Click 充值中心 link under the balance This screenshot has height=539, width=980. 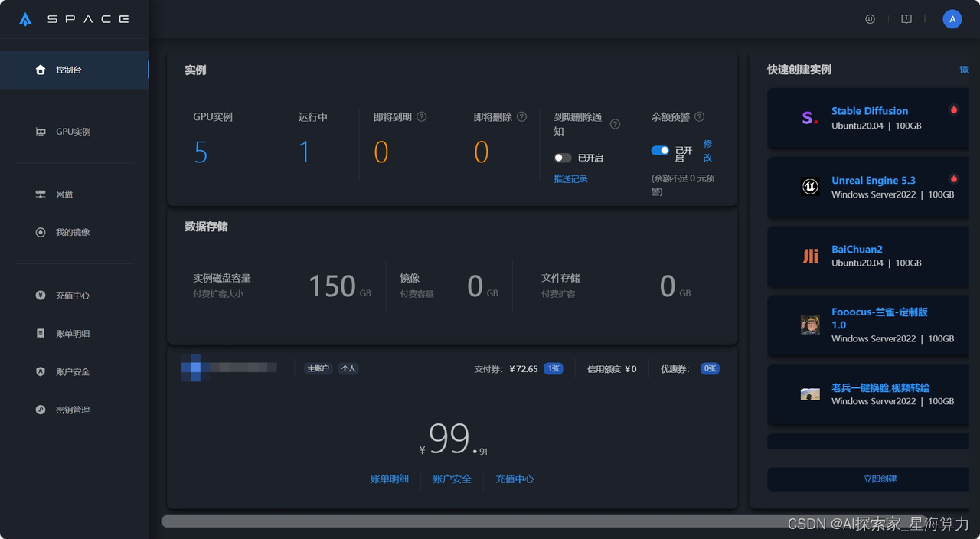pos(515,479)
